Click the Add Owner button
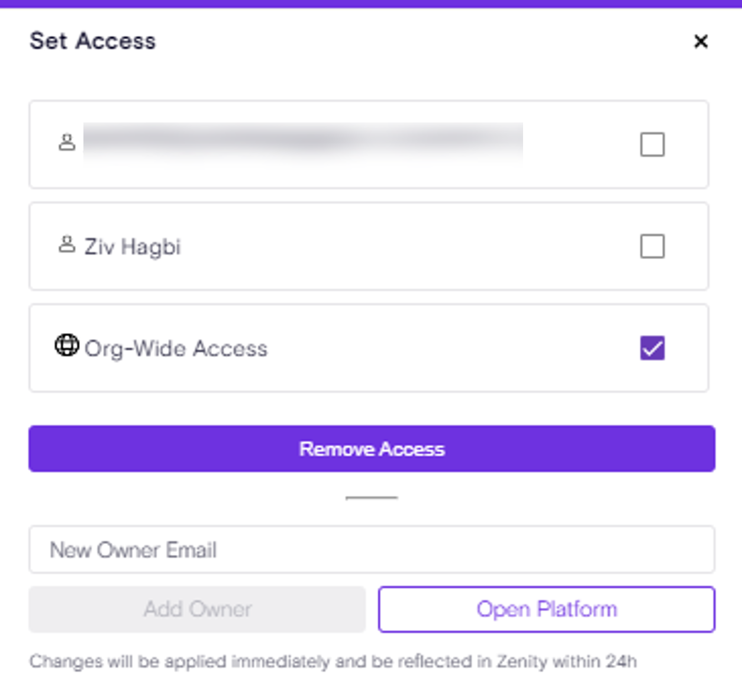The width and height of the screenshot is (742, 700). click(x=197, y=609)
